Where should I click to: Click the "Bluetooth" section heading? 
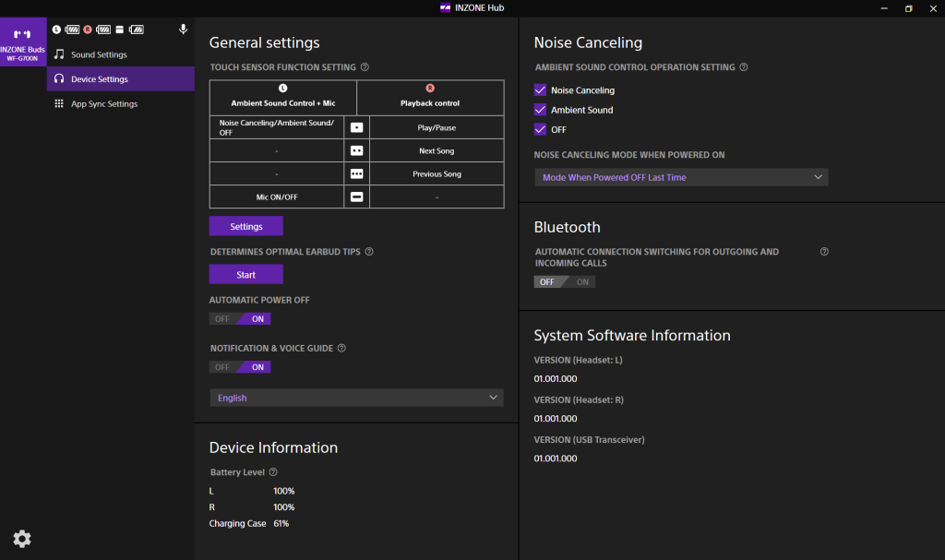click(568, 227)
